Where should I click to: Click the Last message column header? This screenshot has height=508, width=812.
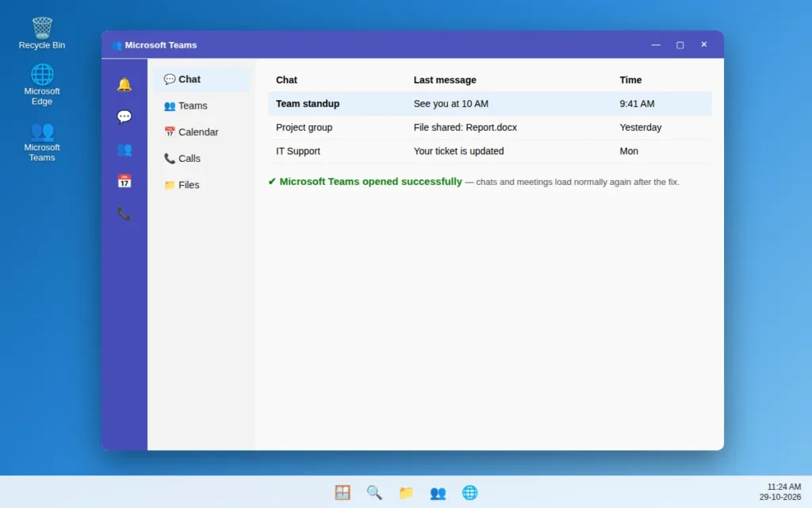point(445,80)
